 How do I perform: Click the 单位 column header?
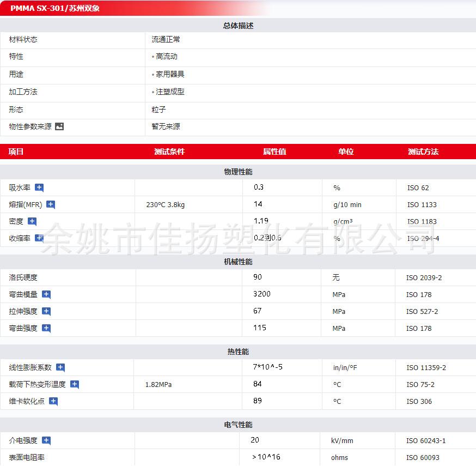346,152
